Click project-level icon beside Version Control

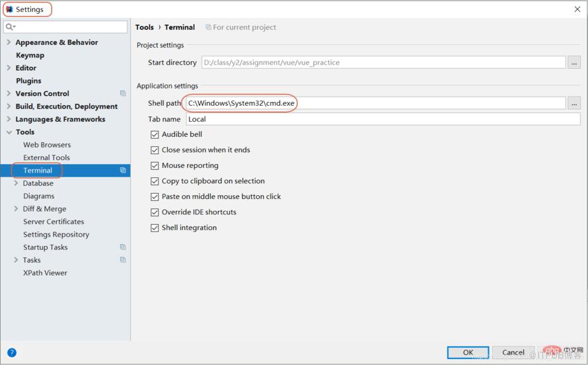coord(123,93)
